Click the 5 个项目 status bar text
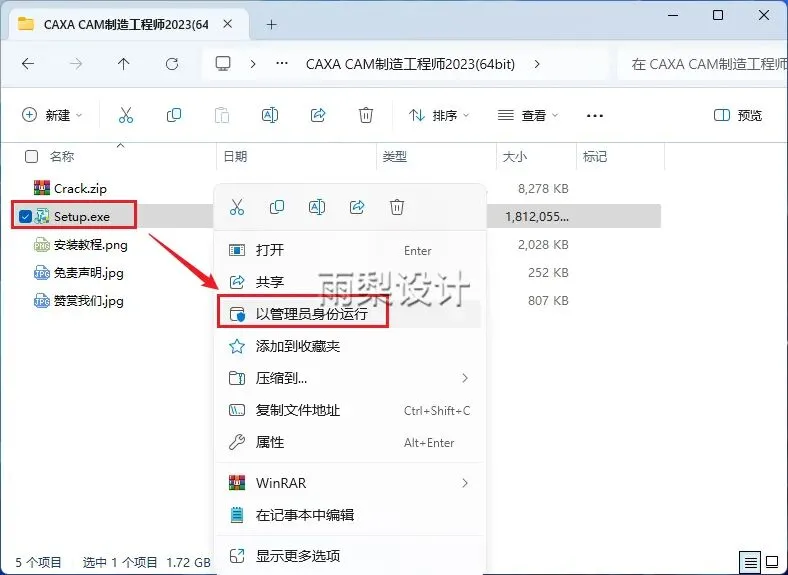The width and height of the screenshot is (788, 575). [x=38, y=562]
